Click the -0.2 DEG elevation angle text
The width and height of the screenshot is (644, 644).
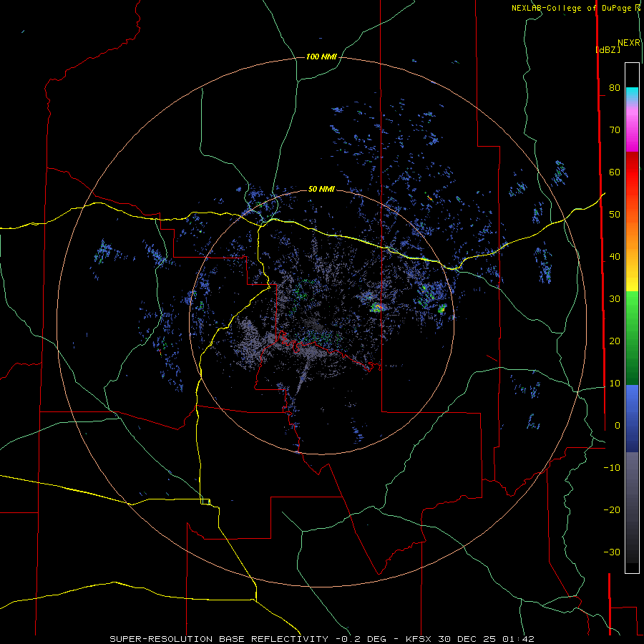click(x=361, y=639)
